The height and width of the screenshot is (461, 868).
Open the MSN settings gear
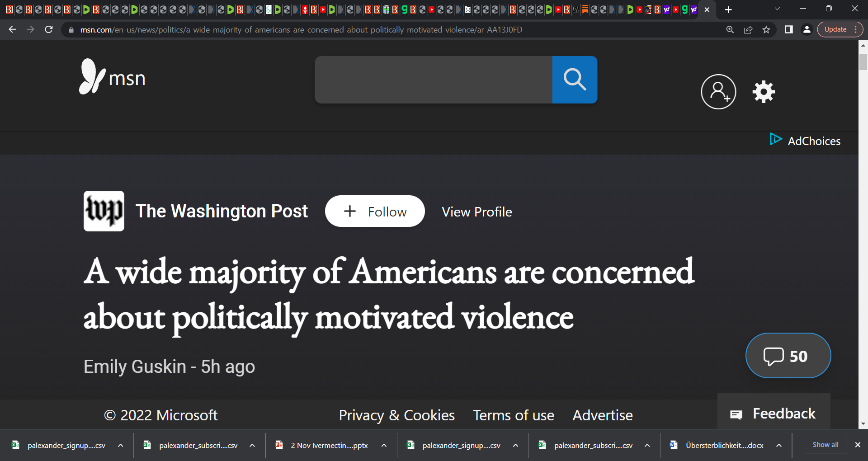point(763,92)
